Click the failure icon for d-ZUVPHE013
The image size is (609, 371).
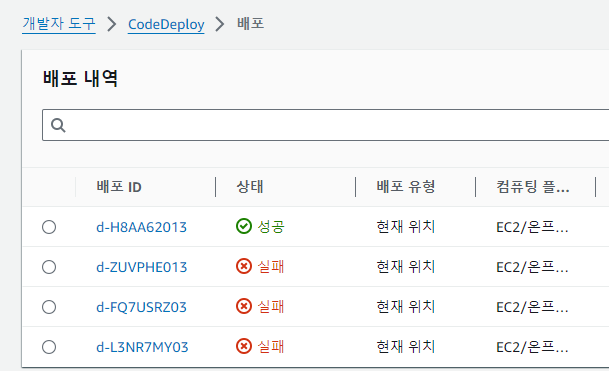244,266
